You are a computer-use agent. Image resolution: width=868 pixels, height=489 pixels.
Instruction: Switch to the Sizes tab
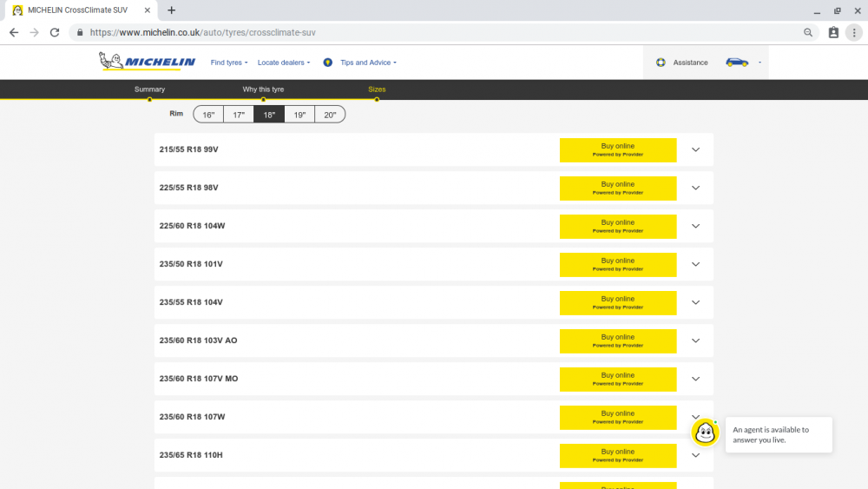coord(377,89)
